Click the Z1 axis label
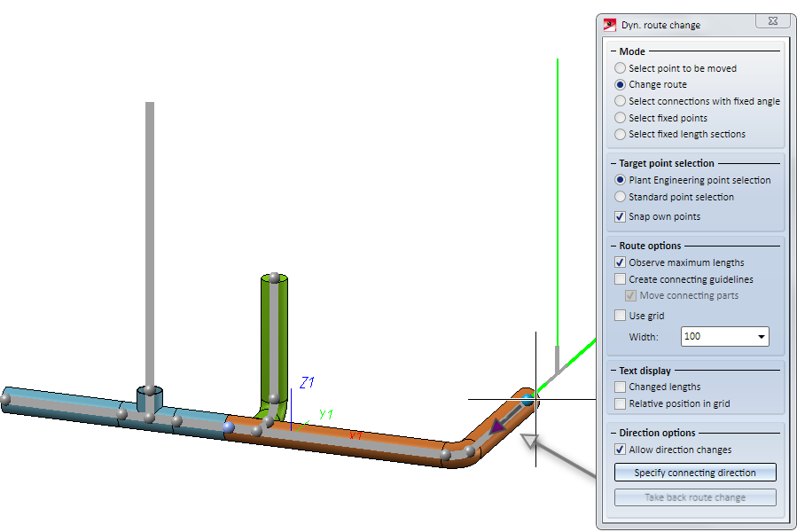This screenshot has width=797, height=532. [x=307, y=382]
